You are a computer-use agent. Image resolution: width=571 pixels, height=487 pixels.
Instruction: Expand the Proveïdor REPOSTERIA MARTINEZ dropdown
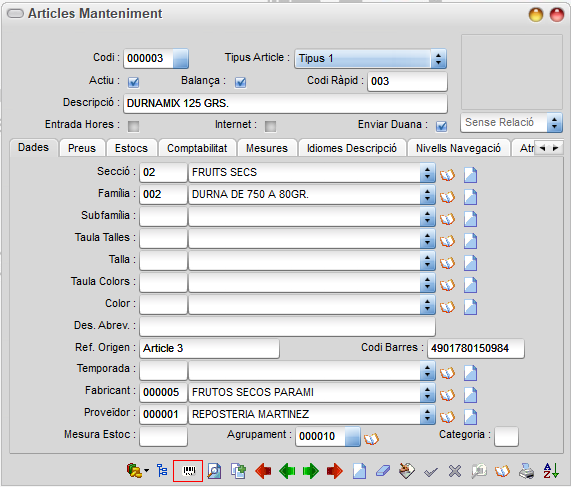pos(428,415)
